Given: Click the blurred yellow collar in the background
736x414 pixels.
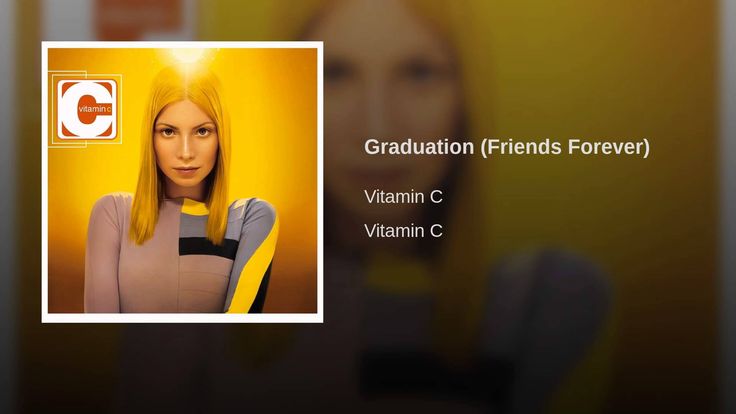Looking at the screenshot, I should pos(399,275).
